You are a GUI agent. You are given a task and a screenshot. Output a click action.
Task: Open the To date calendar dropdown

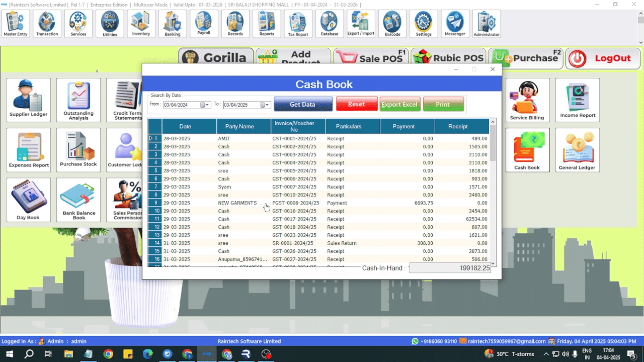[x=264, y=105]
